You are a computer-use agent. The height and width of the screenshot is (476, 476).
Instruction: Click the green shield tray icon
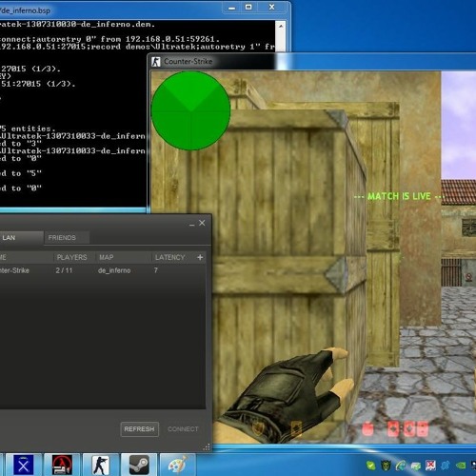point(370,466)
